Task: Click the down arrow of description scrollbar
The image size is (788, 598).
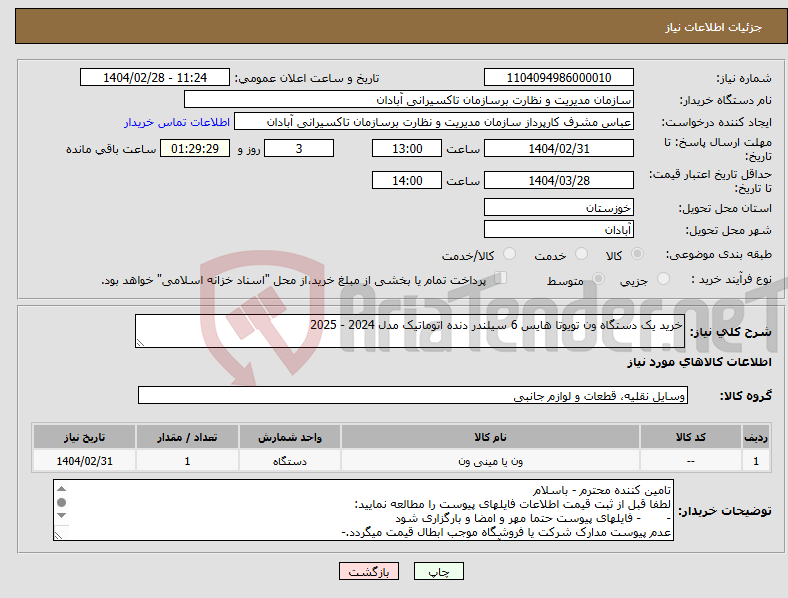Action: coord(61,516)
